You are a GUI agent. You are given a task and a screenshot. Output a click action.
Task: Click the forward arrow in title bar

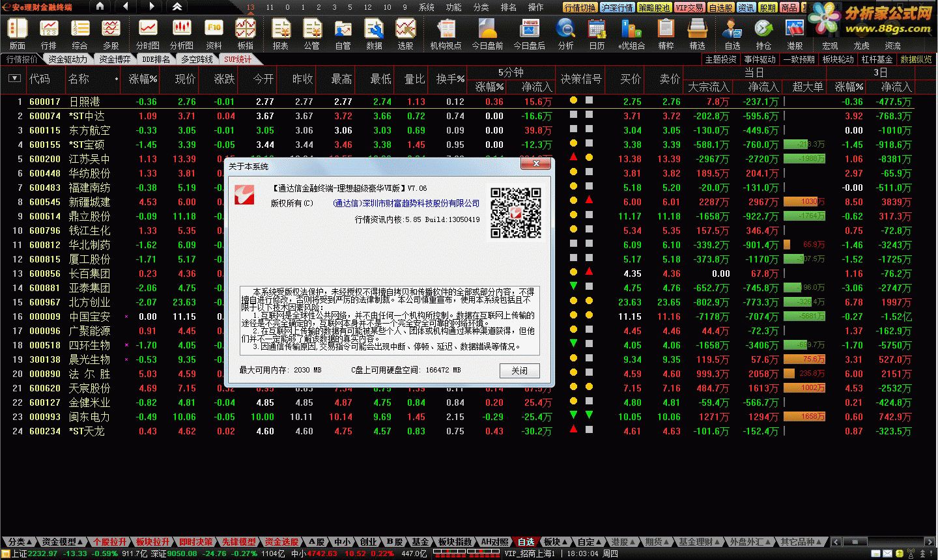[x=151, y=7]
